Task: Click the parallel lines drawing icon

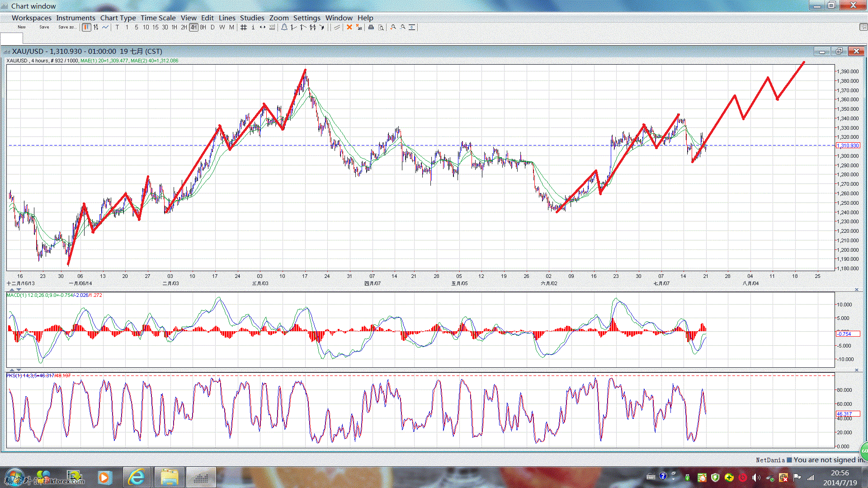Action: coord(337,27)
